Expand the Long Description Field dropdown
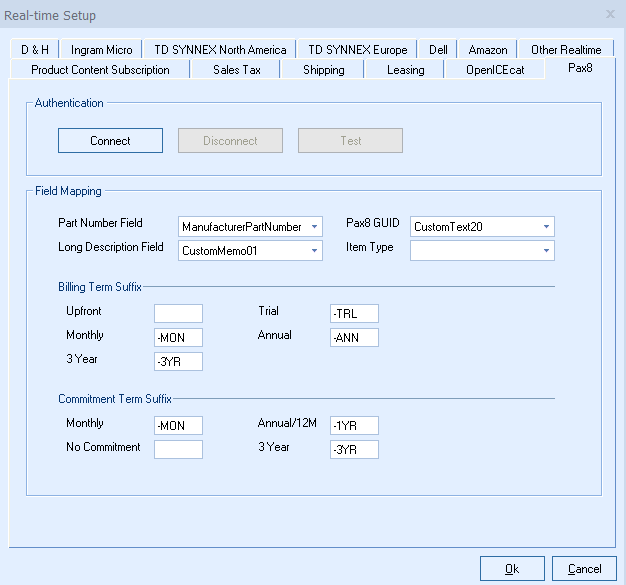This screenshot has height=585, width=626. (x=250, y=251)
